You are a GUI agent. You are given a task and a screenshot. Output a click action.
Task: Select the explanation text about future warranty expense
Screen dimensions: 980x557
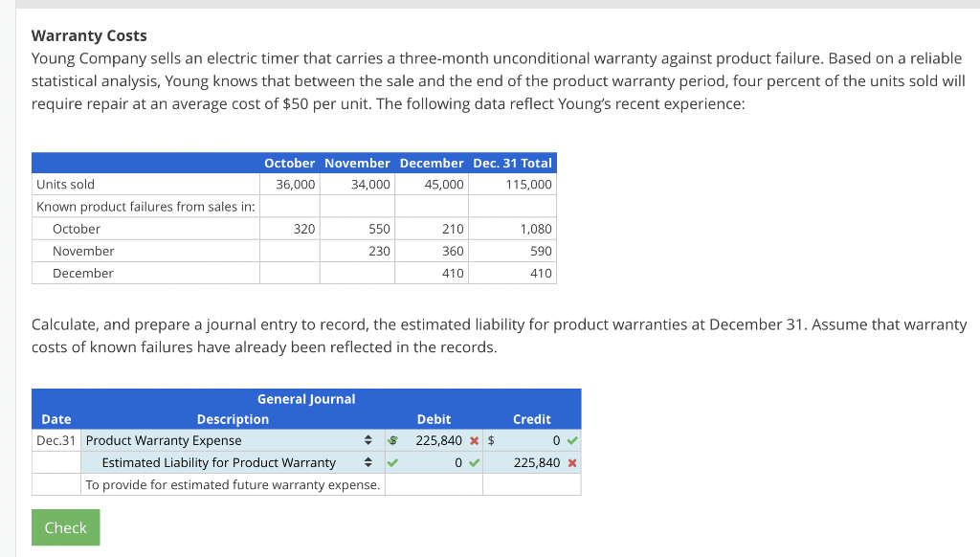click(x=233, y=484)
